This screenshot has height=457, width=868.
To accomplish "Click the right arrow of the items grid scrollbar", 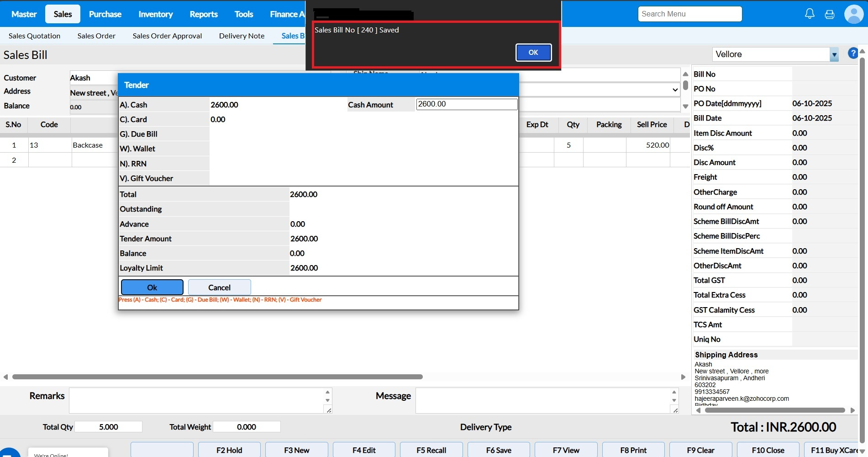I will coord(683,377).
